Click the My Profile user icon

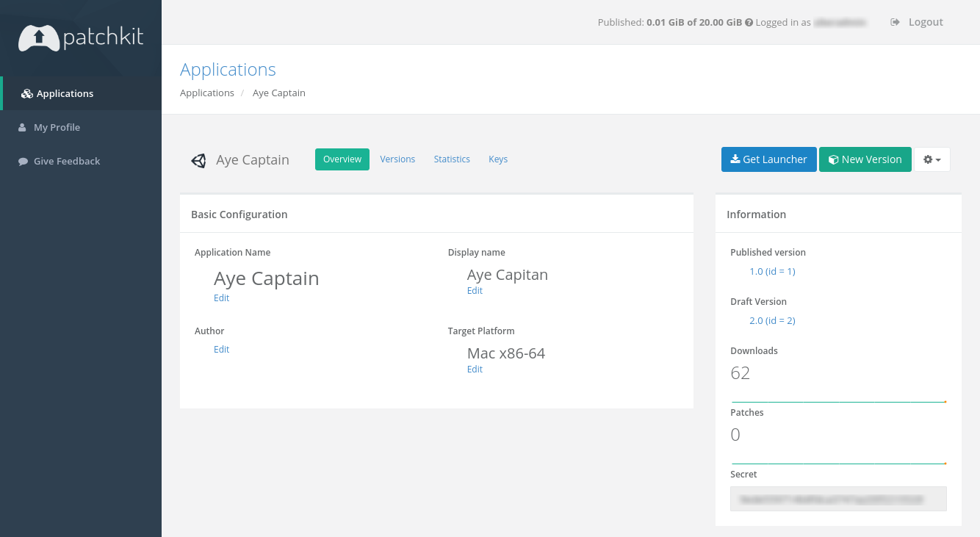[23, 128]
